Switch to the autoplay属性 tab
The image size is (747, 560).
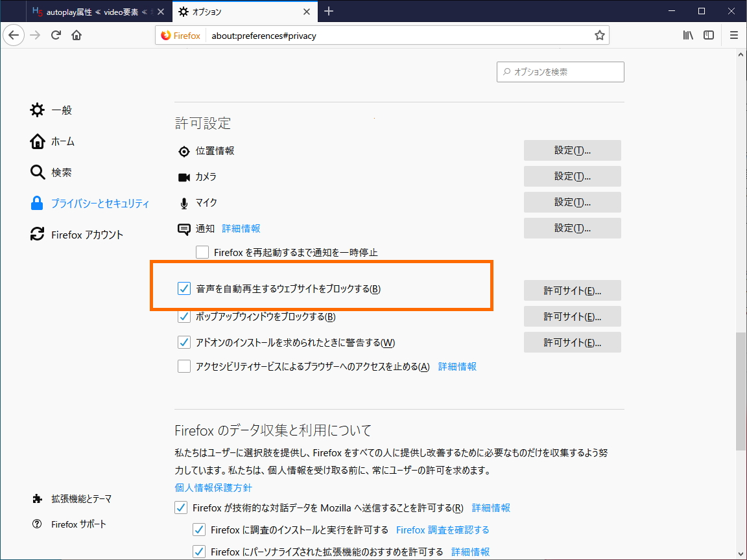91,11
